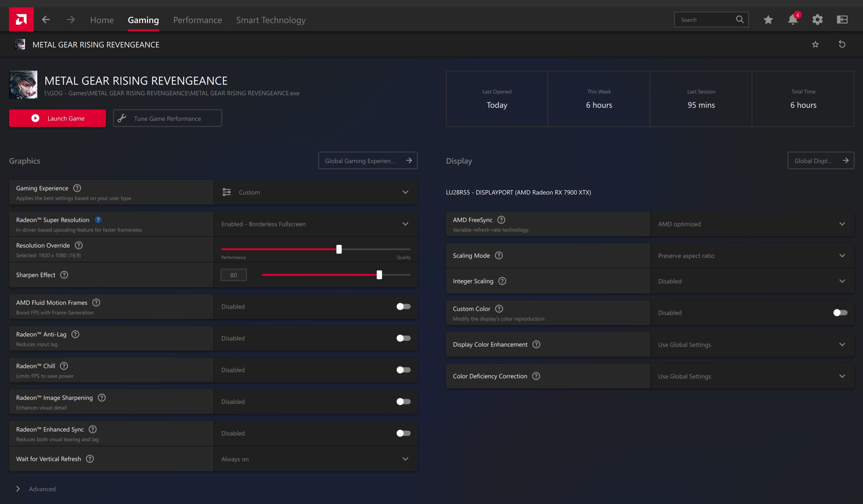Open Radeon Chill help icon
Screen dimensions: 863x504
tap(64, 366)
